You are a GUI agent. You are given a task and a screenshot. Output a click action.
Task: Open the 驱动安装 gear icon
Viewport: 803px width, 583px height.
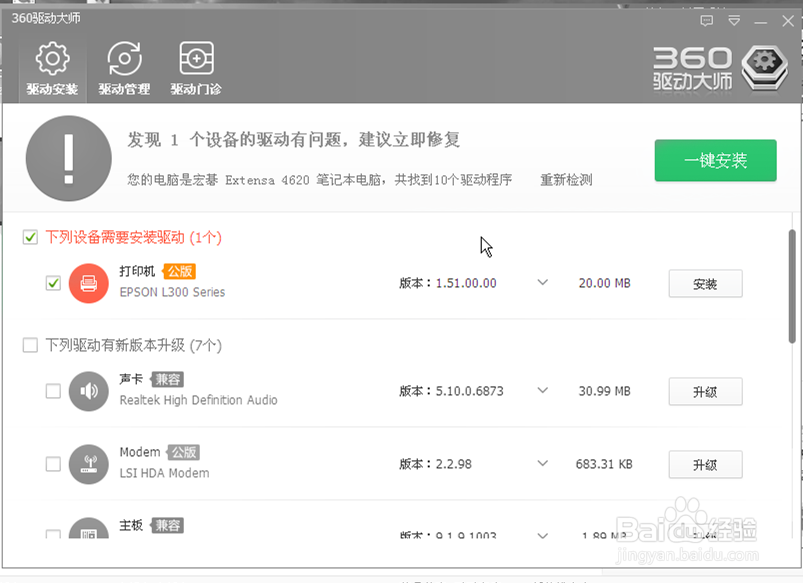[51, 59]
